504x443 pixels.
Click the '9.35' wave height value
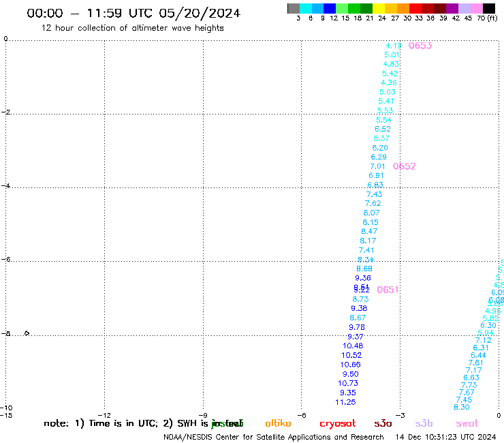348,393
